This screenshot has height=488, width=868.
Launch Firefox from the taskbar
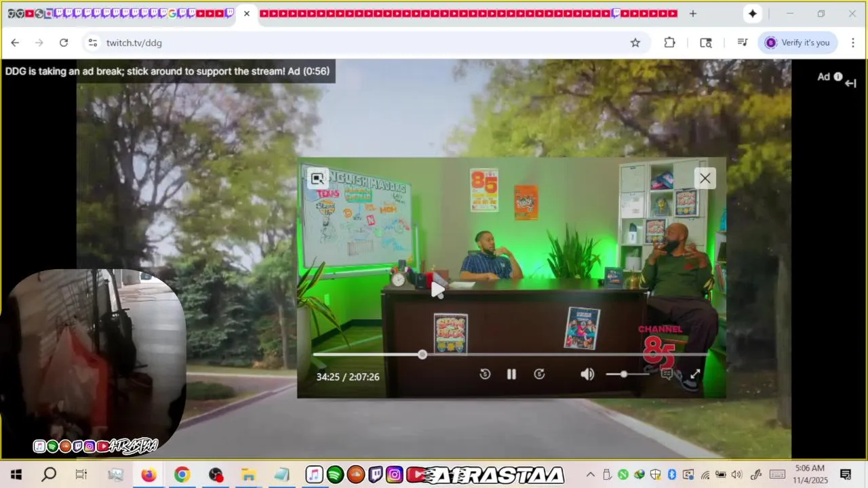pos(149,474)
